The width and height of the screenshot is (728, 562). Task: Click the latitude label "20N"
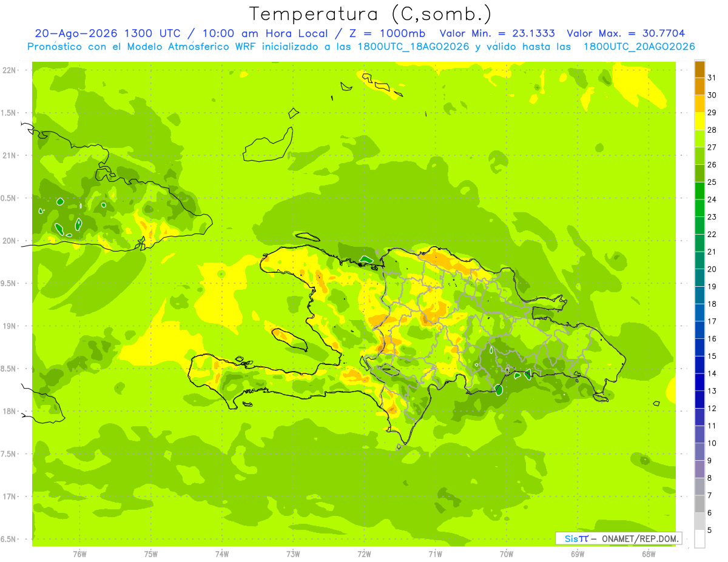click(x=10, y=241)
